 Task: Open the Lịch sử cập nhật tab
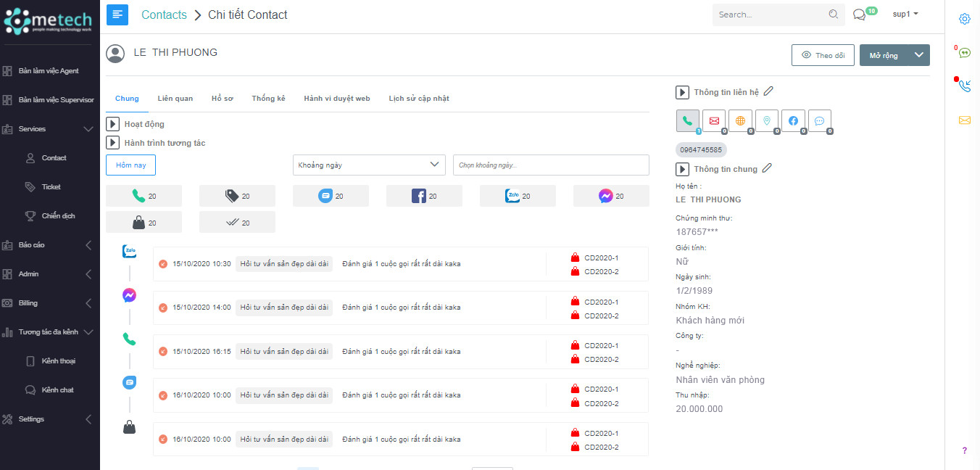[419, 99]
